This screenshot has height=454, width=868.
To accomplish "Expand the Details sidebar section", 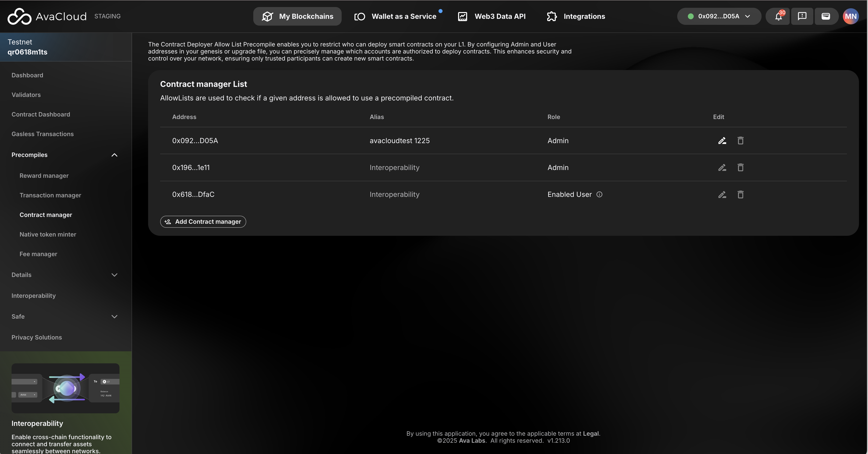I will (x=114, y=275).
